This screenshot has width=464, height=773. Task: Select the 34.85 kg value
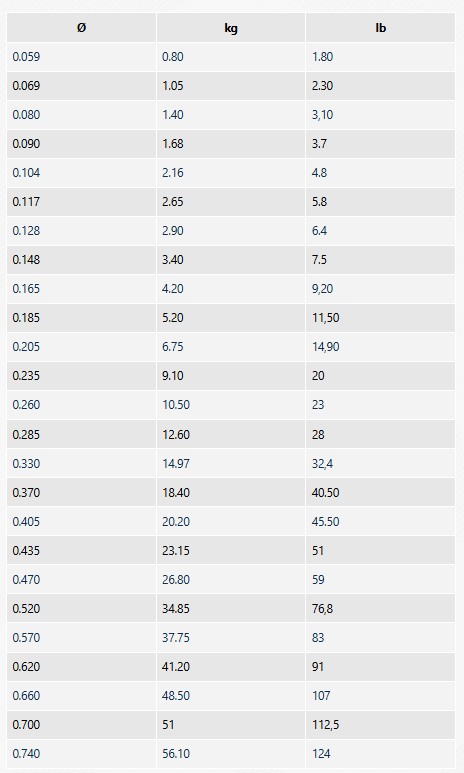point(176,609)
